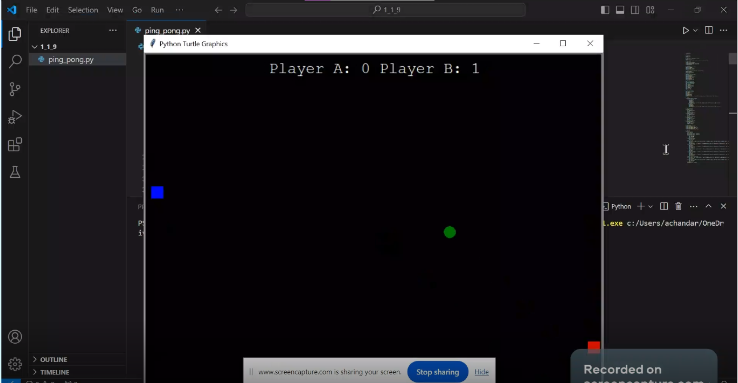Click the blue paddle in Turtle window

point(157,192)
